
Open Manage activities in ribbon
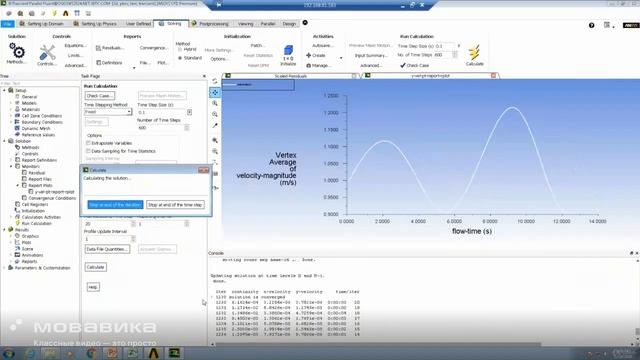point(318,65)
